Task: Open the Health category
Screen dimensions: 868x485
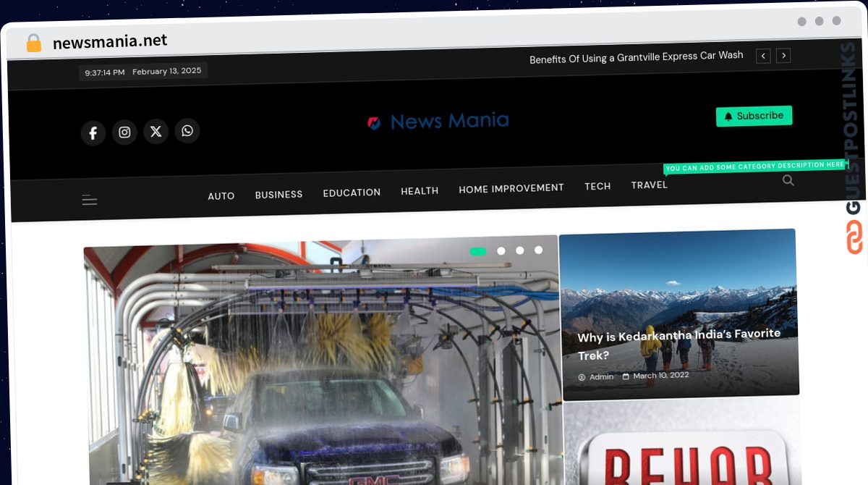Action: click(x=420, y=191)
